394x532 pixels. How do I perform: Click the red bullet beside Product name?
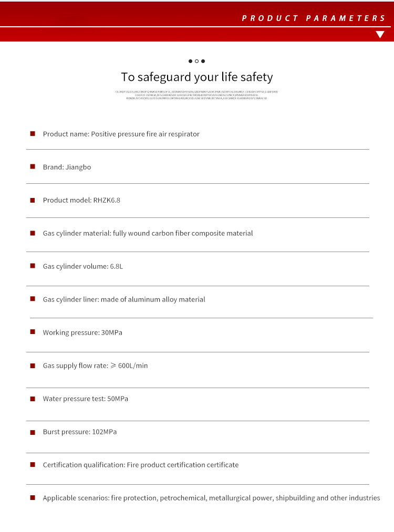(33, 133)
